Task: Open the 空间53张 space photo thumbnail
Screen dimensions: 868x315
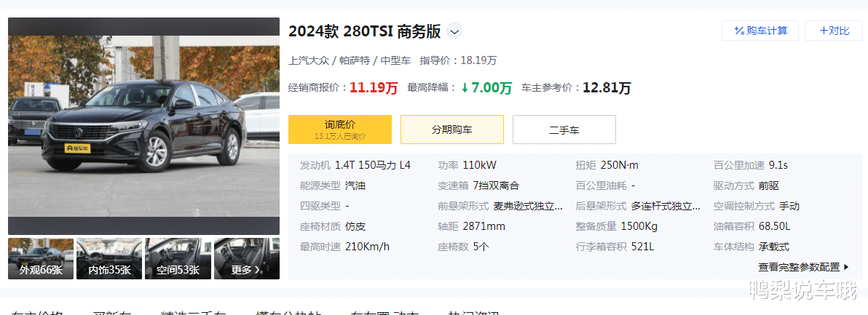Action: point(178,259)
